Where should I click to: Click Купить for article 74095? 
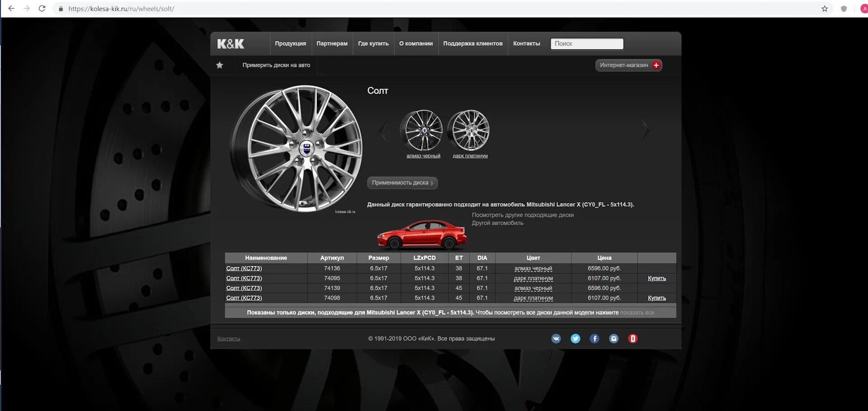(x=656, y=279)
